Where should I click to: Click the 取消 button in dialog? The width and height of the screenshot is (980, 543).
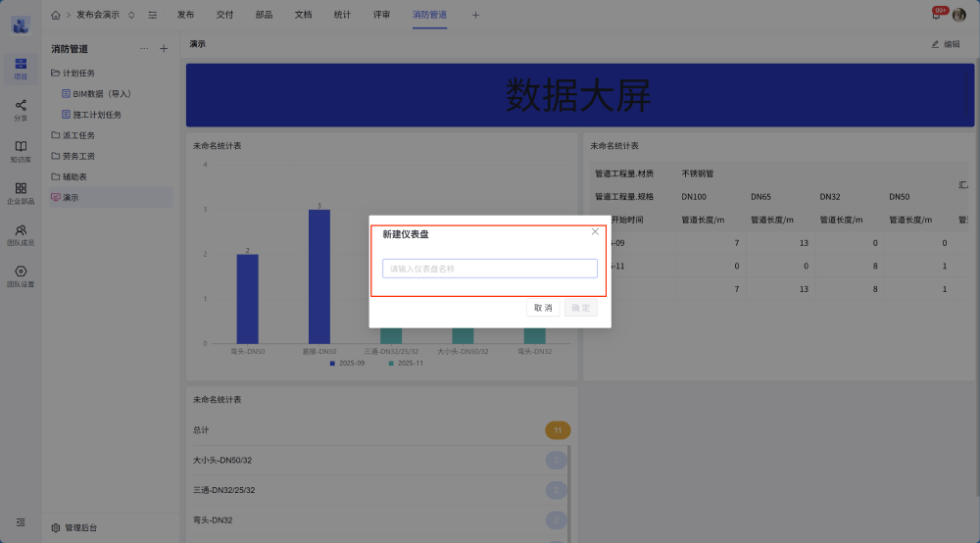pyautogui.click(x=542, y=308)
